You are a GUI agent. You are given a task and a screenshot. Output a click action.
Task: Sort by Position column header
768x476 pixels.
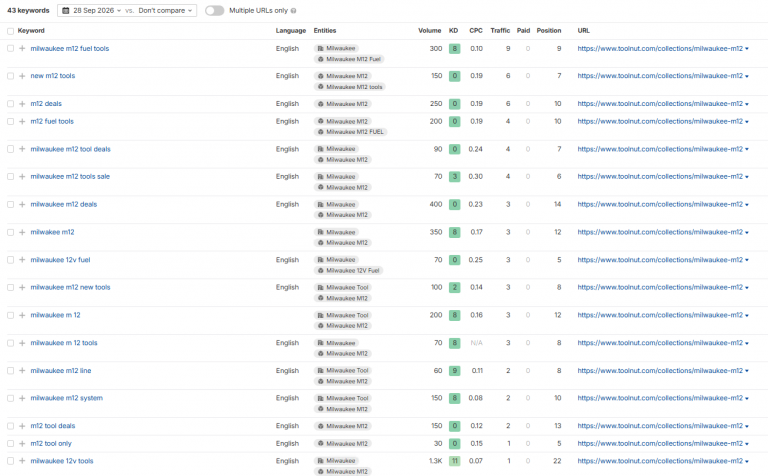(549, 30)
